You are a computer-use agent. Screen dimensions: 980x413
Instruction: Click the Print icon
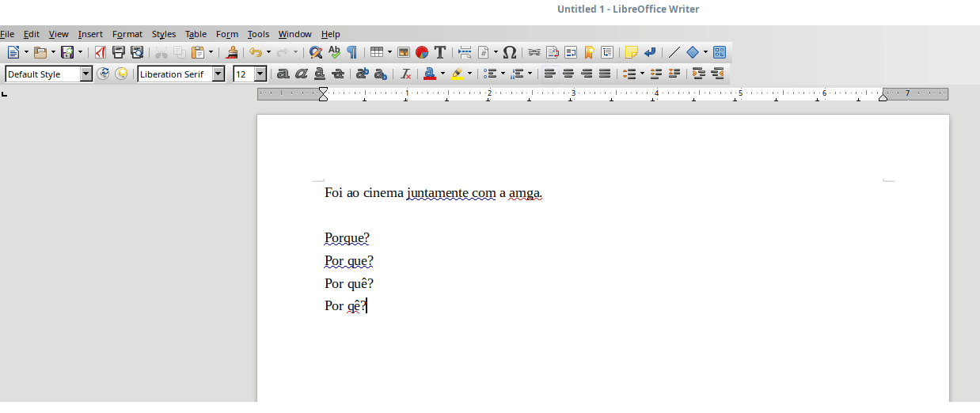[x=119, y=52]
